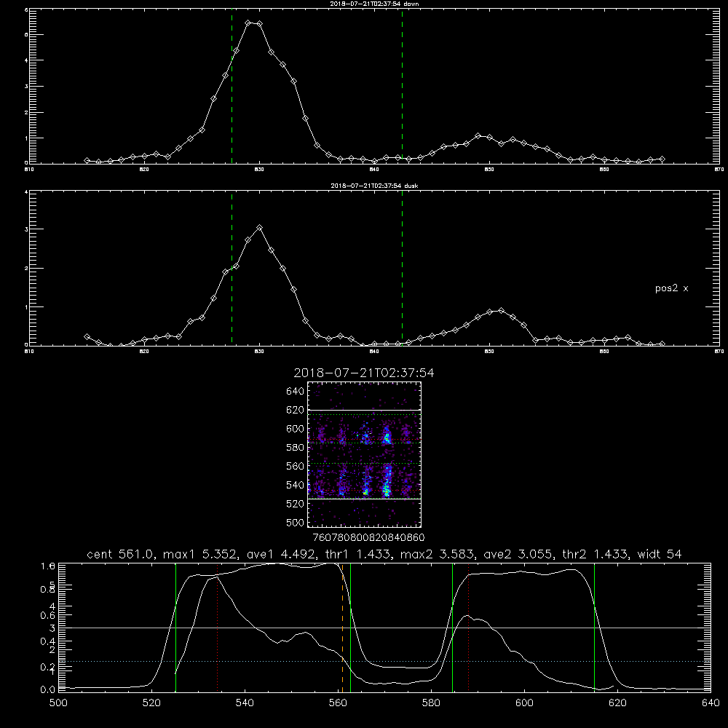The image size is (728, 728).
Task: Click the '2018-07-21T02:37:54 dawn' plot title
Action: coord(374,4)
